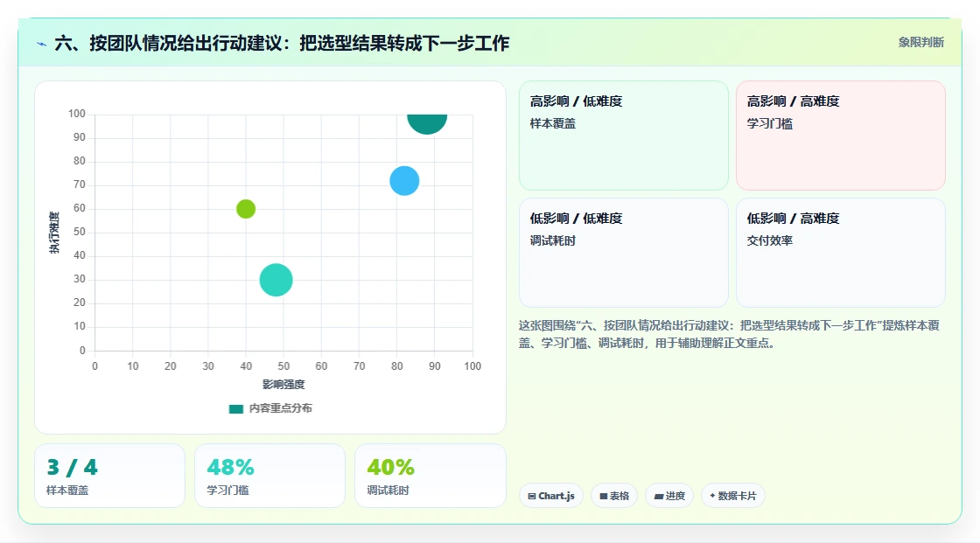Select the 低影响 / 低难度 quadrant card
The width and height of the screenshot is (980, 543).
624,253
